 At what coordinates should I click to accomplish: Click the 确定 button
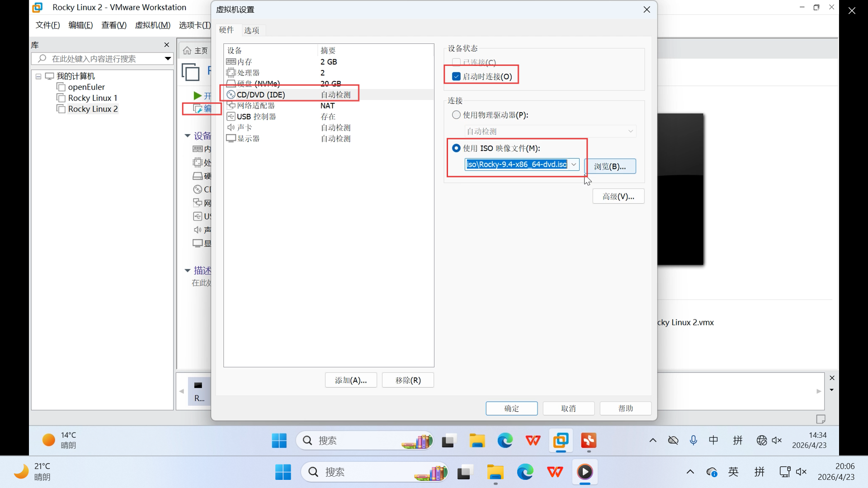pyautogui.click(x=511, y=408)
